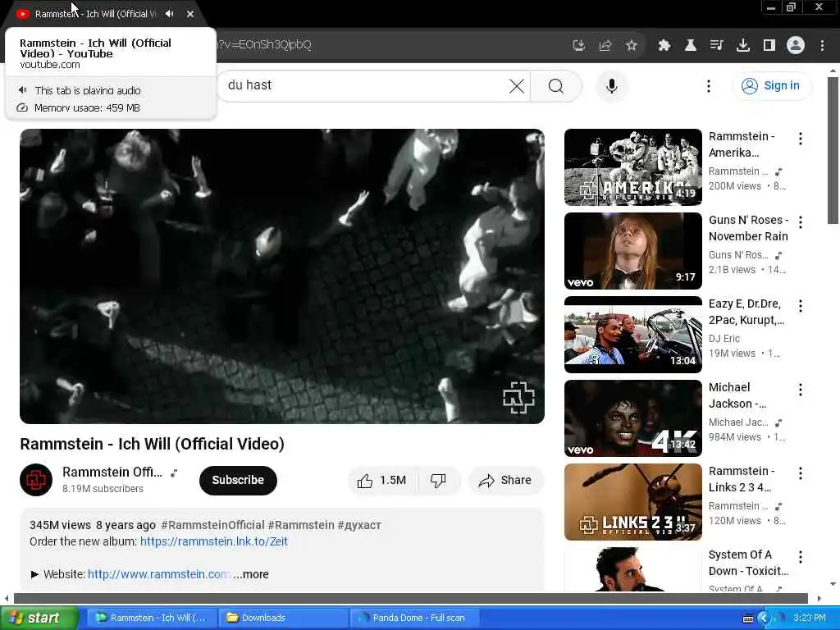Open the Extensions puzzle icon
Image resolution: width=840 pixels, height=630 pixels.
click(664, 46)
